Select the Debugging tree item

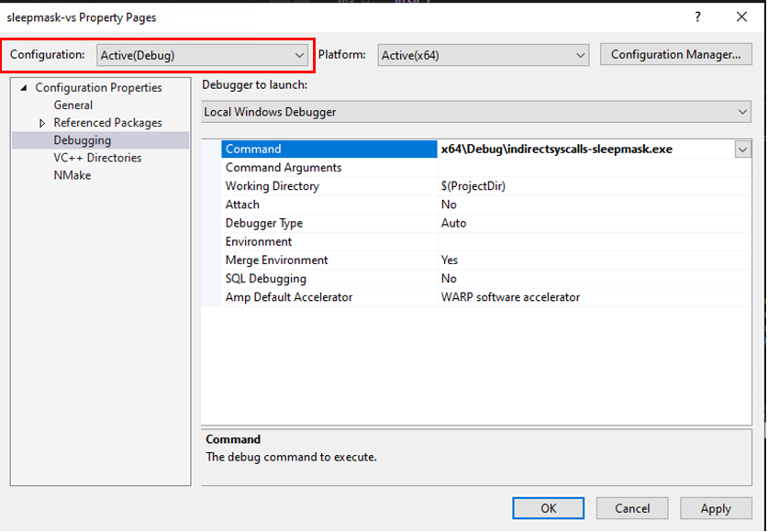tap(83, 140)
